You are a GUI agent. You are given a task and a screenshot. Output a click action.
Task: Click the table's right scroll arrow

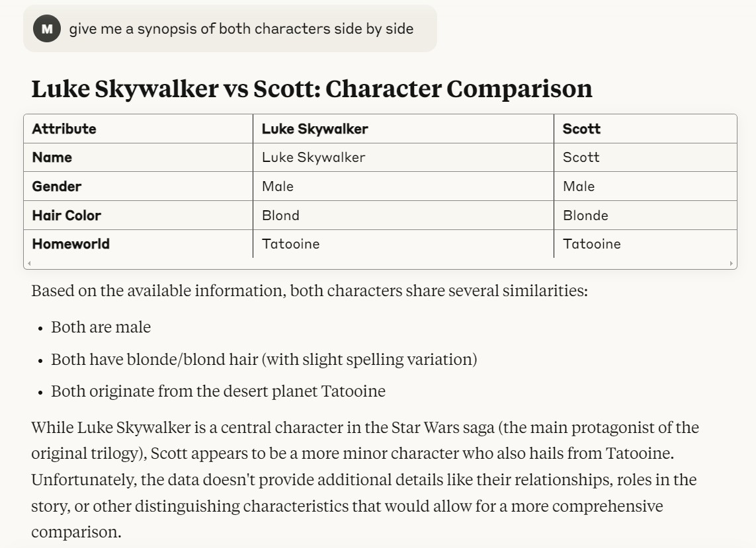(731, 263)
